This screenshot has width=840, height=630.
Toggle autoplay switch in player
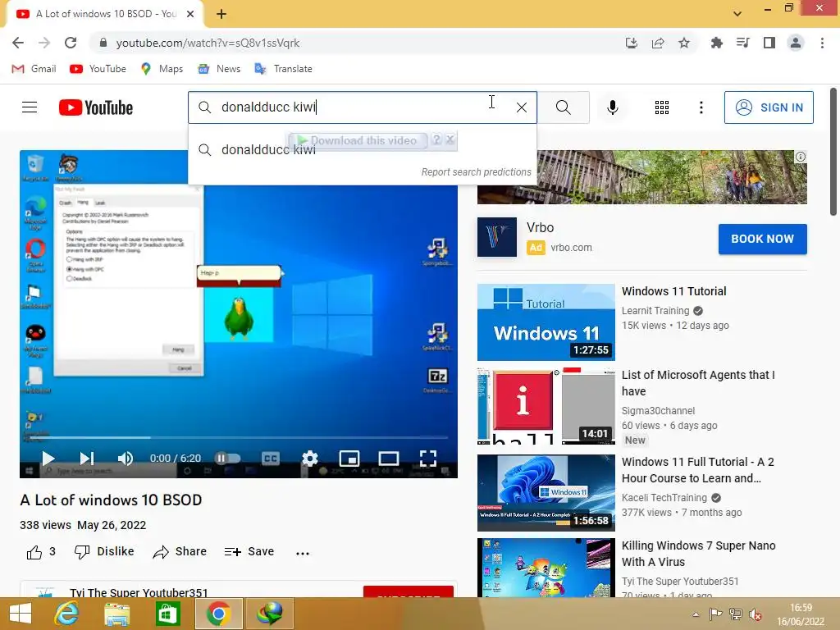pos(228,458)
